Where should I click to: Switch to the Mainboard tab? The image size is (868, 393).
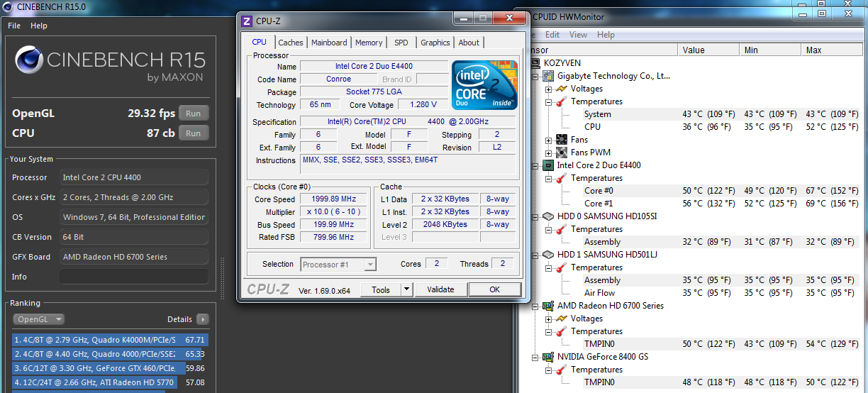point(329,43)
